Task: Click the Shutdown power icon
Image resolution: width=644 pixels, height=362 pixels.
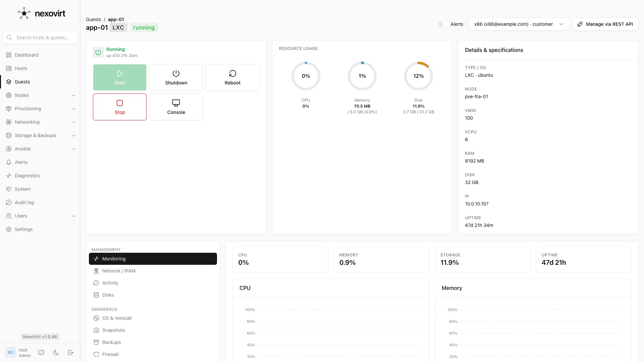Action: [176, 73]
